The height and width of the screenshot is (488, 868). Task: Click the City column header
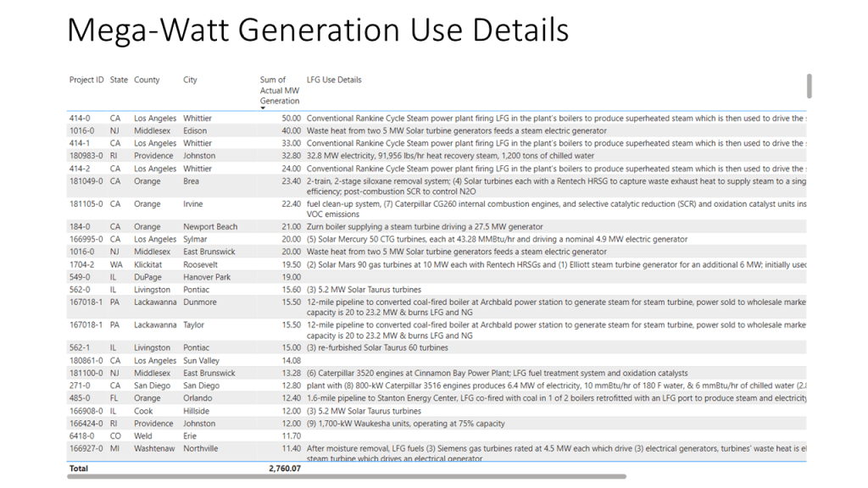click(190, 80)
